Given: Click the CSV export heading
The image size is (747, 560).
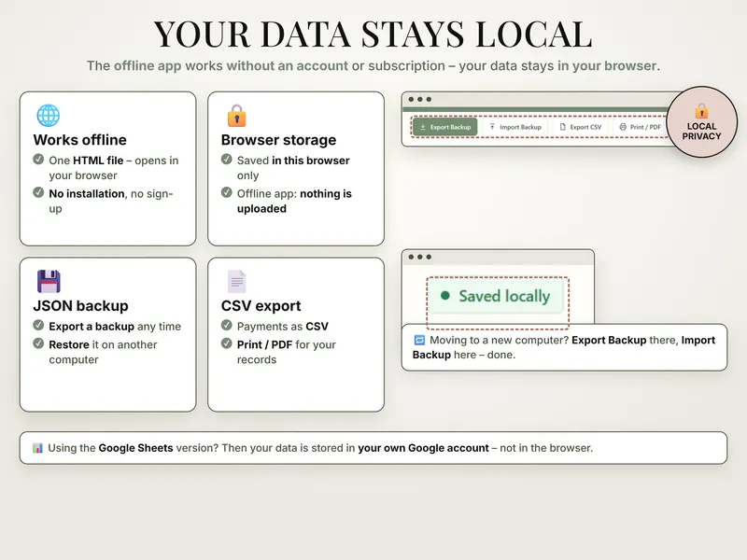Looking at the screenshot, I should pos(261,306).
